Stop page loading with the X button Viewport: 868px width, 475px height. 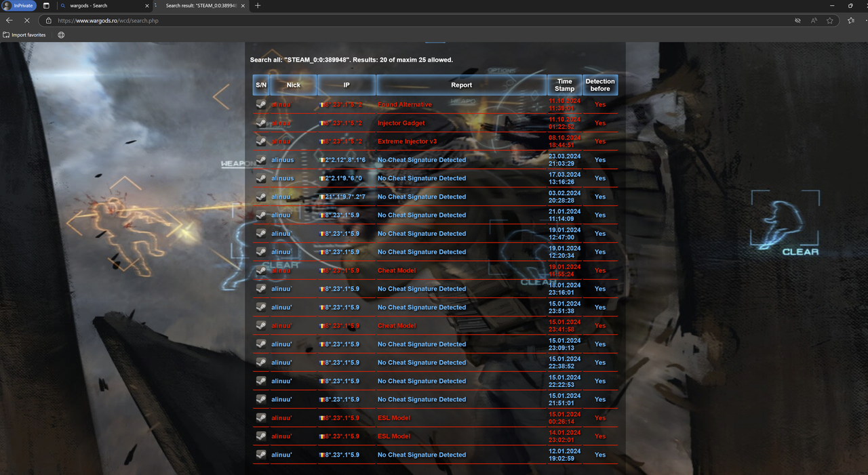coord(27,20)
